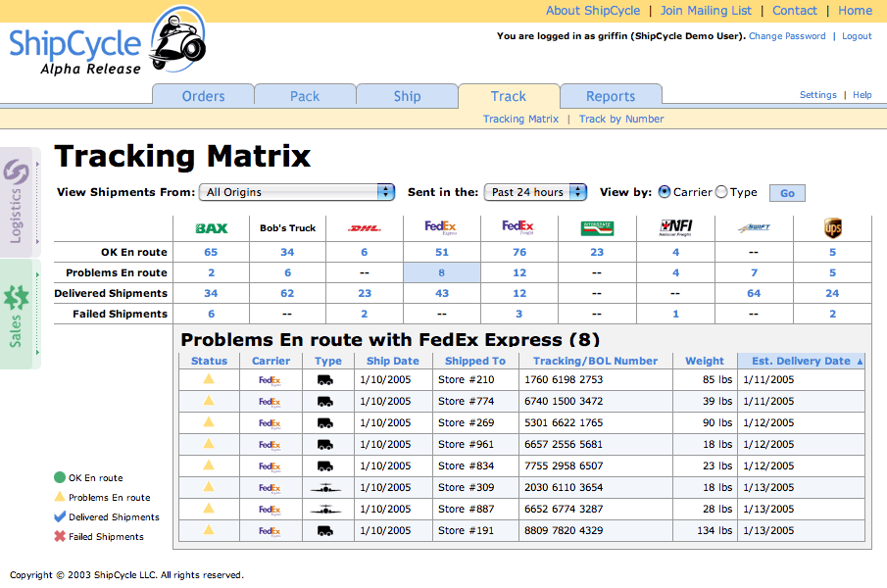Click the BAX carrier logo

[x=211, y=228]
